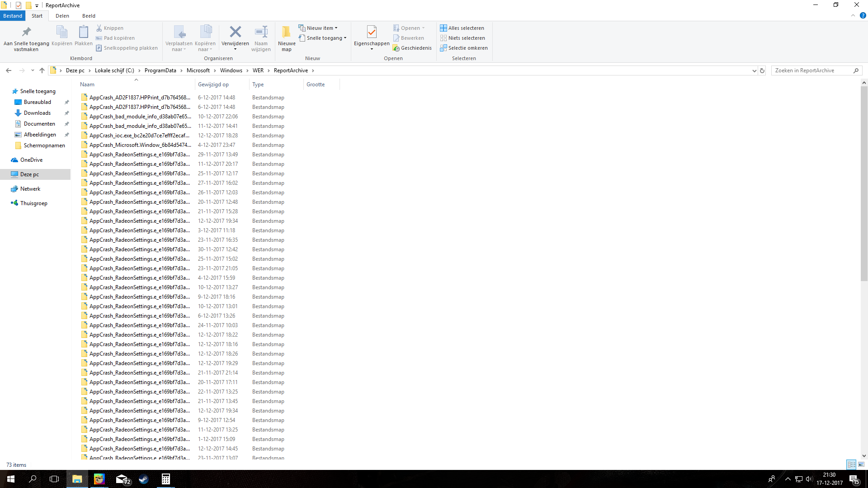Click the Alles selecteren icon
Image resolution: width=868 pixels, height=488 pixels.
pyautogui.click(x=443, y=28)
